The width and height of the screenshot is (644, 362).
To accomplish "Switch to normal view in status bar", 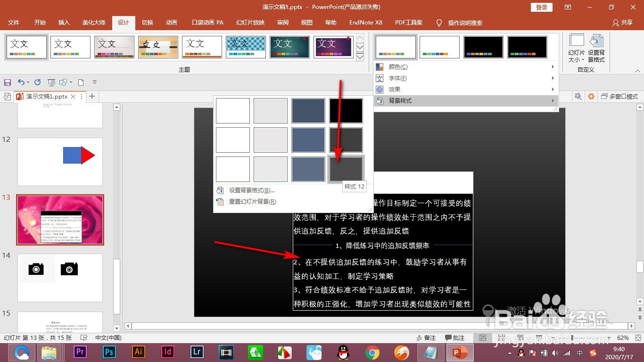I will pos(483,338).
